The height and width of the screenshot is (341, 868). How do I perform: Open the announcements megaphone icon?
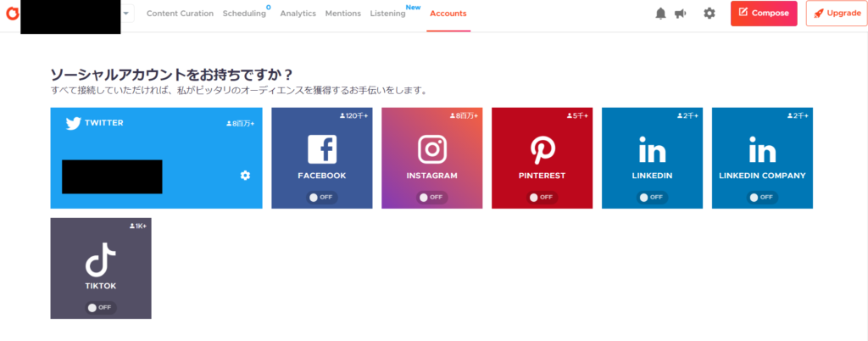(x=681, y=14)
